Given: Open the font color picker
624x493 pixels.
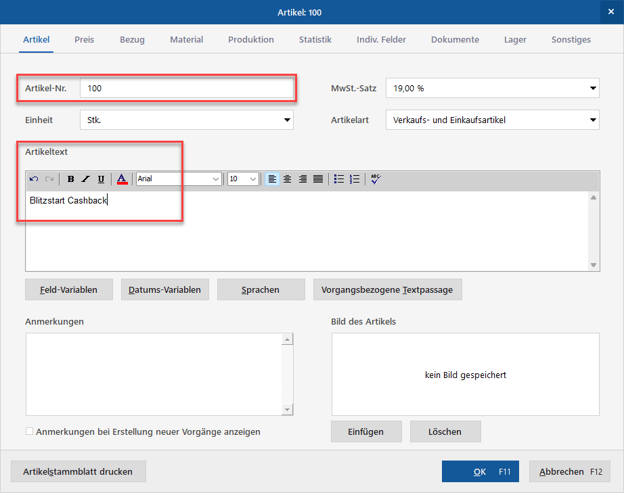Looking at the screenshot, I should coord(122,179).
